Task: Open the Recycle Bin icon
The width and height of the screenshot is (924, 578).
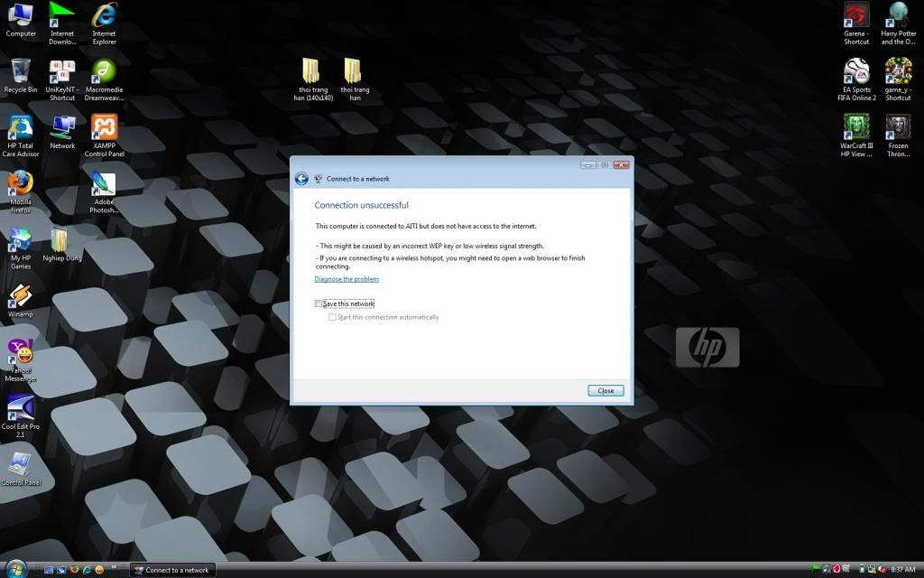Action: coord(20,71)
